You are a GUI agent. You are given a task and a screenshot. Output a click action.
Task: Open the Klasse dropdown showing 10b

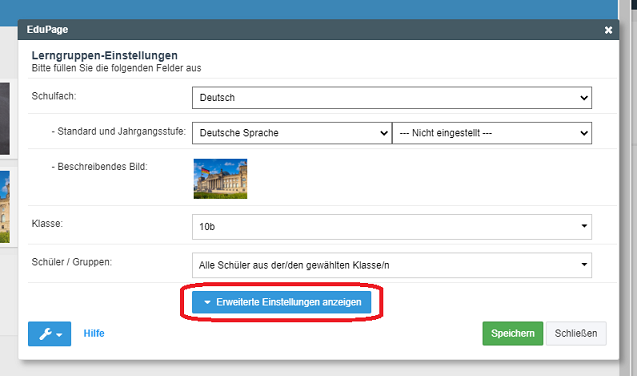tap(392, 227)
